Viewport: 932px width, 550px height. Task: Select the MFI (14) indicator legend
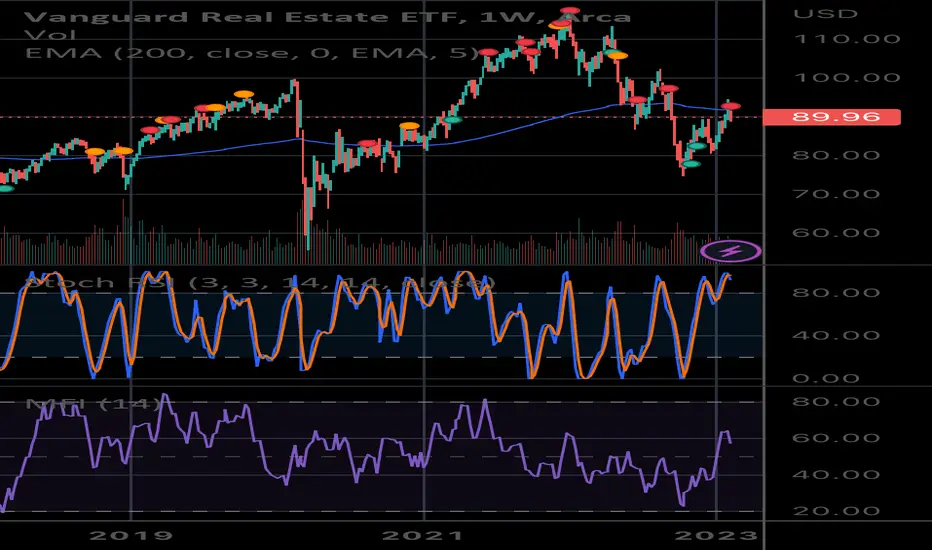93,404
